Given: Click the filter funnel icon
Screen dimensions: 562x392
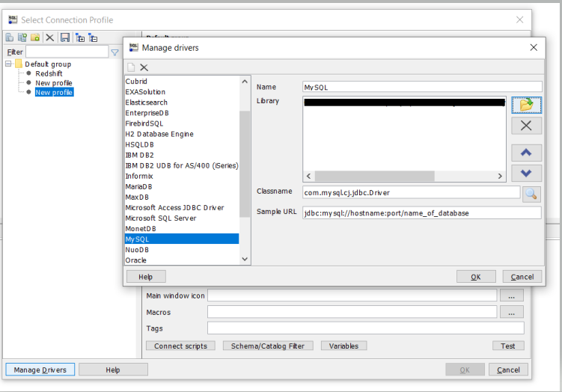Looking at the screenshot, I should click(x=114, y=52).
